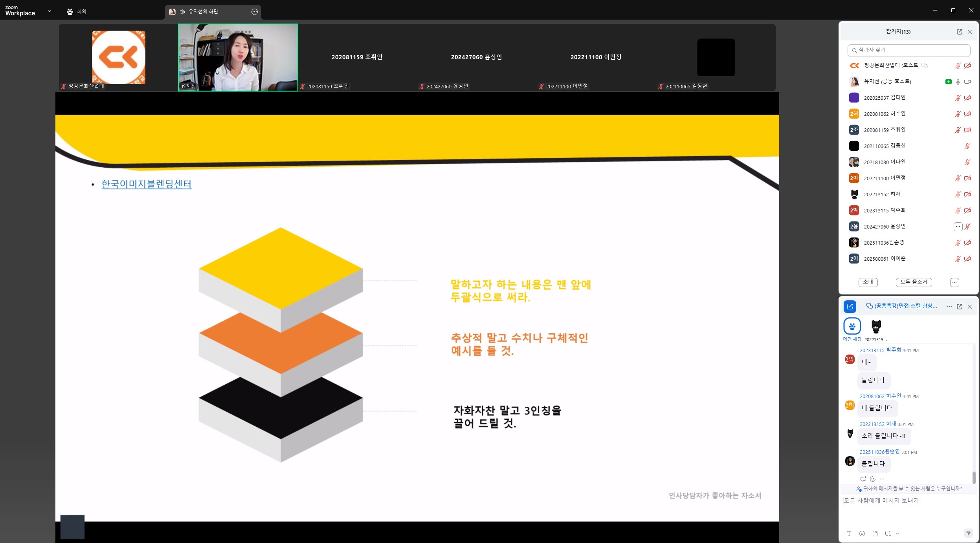Add reaction to last chat message
Viewport: 980px width, 543px height.
(x=873, y=479)
